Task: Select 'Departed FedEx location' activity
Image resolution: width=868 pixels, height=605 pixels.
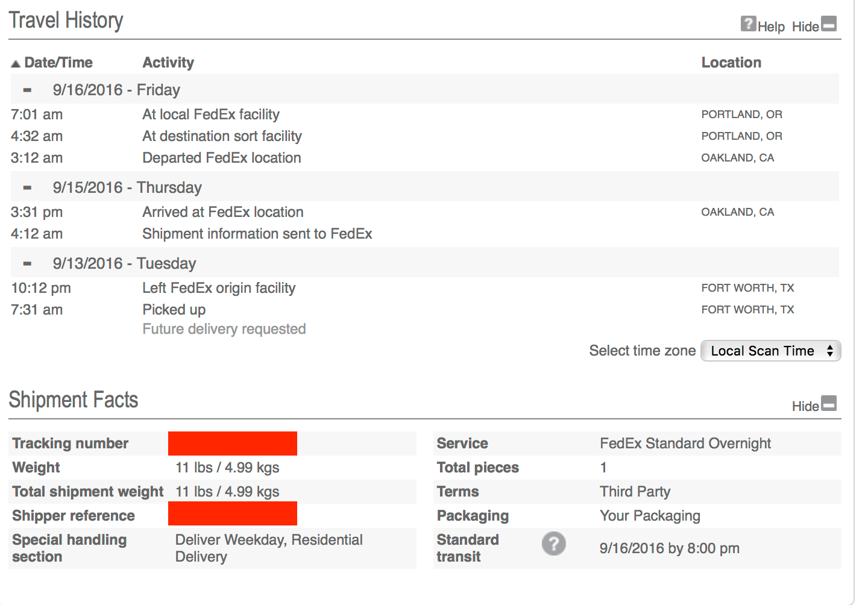Action: pos(222,158)
